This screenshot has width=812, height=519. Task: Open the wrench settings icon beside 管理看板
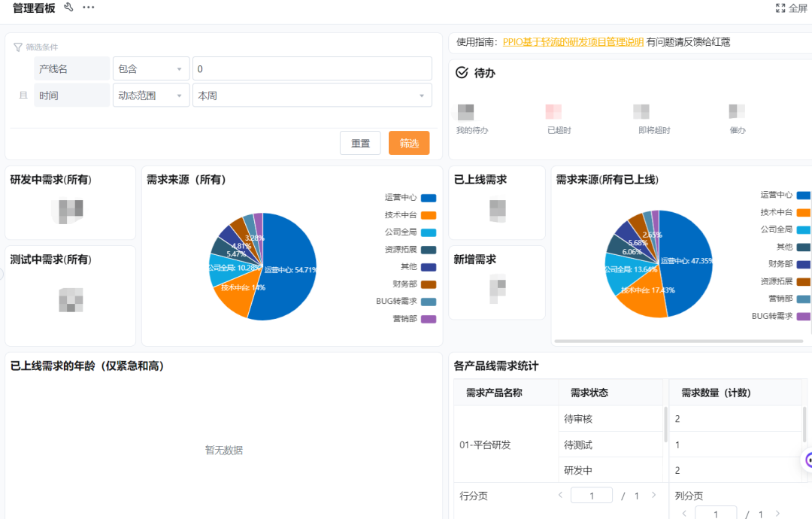tap(69, 8)
